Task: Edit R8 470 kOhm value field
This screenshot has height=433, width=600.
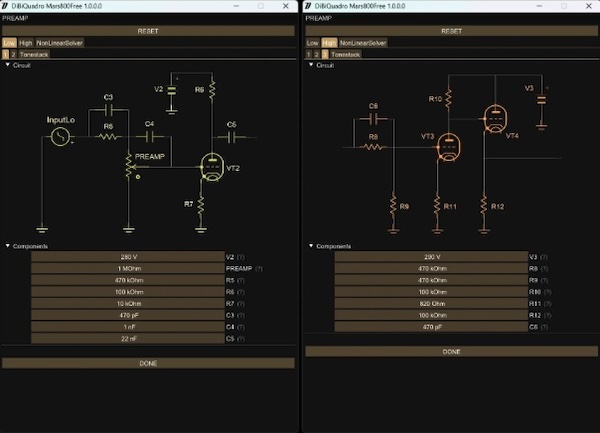Action: tap(431, 269)
